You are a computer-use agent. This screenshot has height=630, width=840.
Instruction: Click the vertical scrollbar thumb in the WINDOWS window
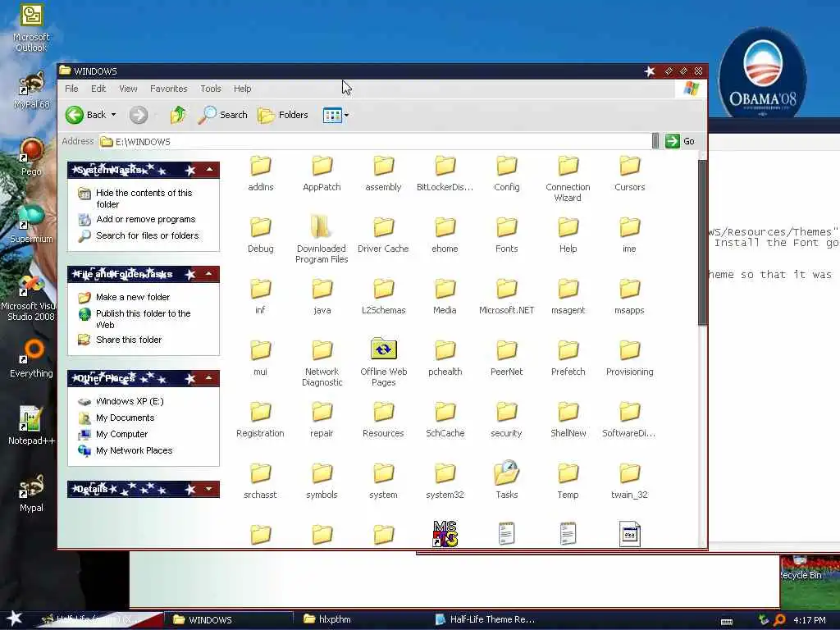click(x=702, y=242)
